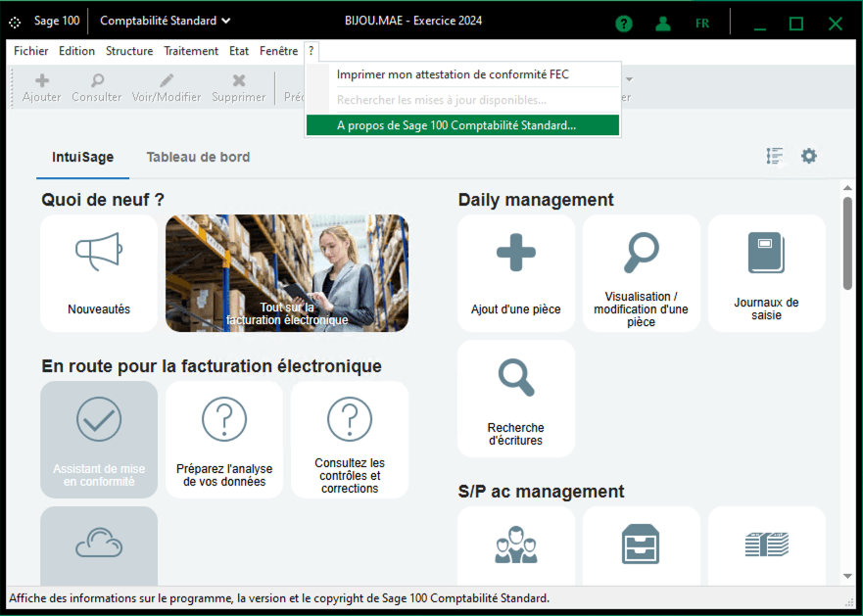Open the Traitement menu
This screenshot has height=616, width=863.
191,51
